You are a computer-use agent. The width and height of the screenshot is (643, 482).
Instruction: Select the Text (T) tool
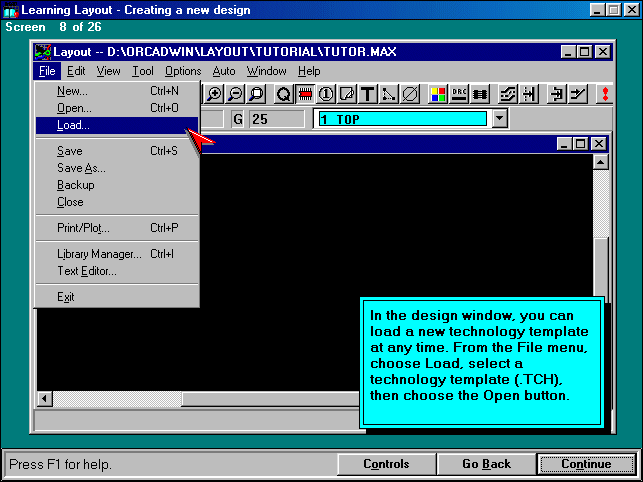tap(368, 94)
